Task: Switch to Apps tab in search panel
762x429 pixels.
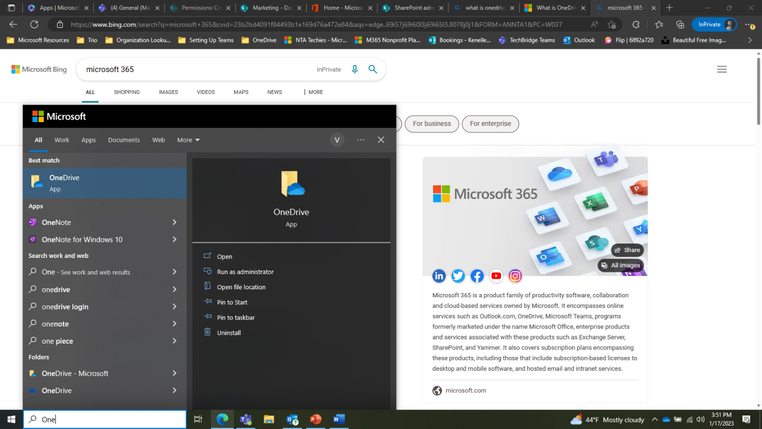Action: [x=88, y=140]
